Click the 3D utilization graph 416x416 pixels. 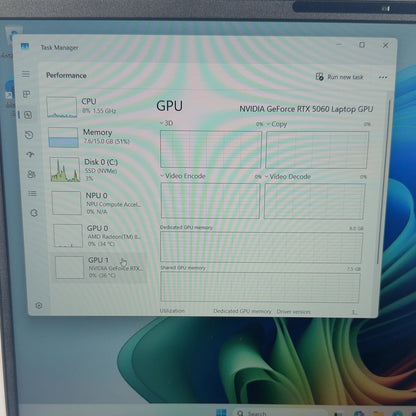tap(211, 149)
